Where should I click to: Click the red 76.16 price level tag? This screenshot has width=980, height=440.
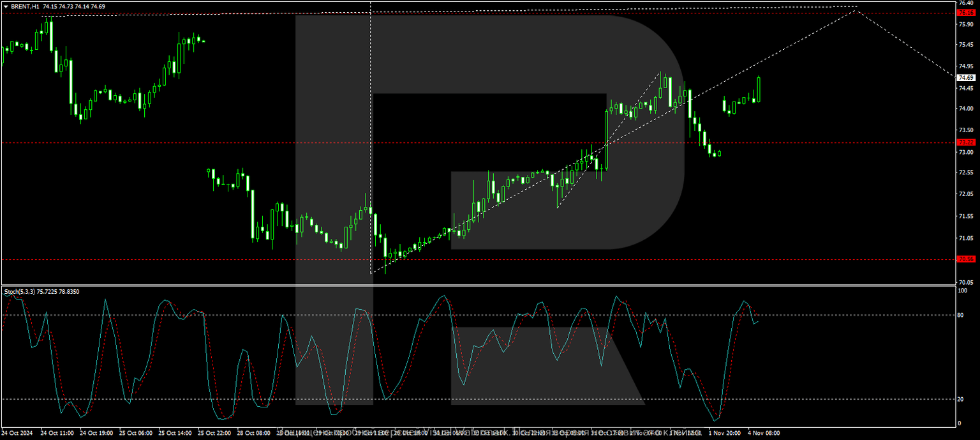pyautogui.click(x=965, y=12)
